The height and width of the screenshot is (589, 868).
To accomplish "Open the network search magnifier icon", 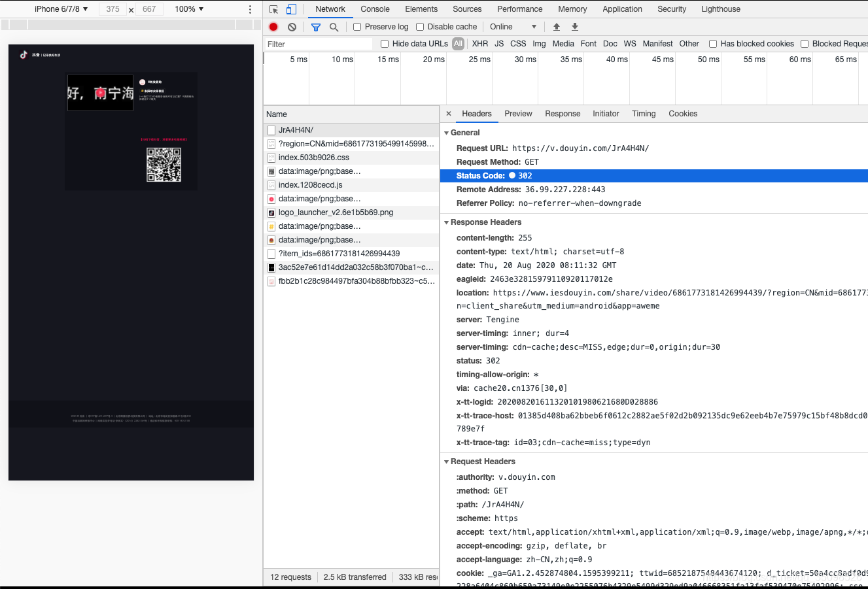I will (334, 27).
